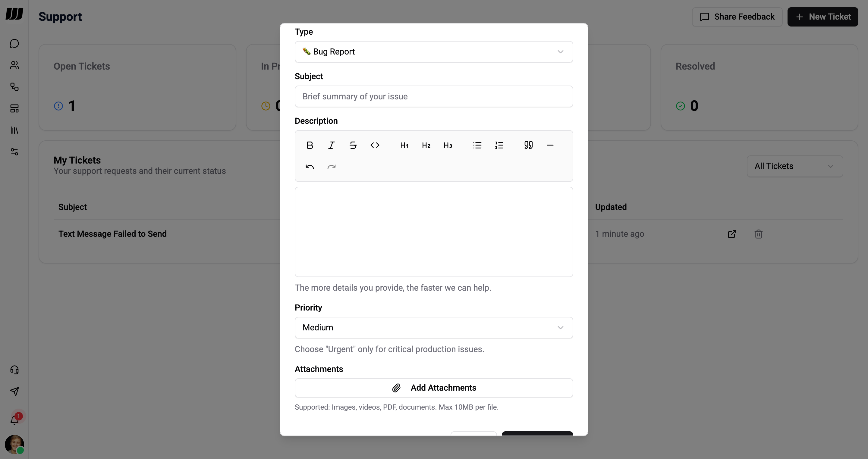
Task: Open the Type dropdown showing Bug Report
Action: pos(434,52)
